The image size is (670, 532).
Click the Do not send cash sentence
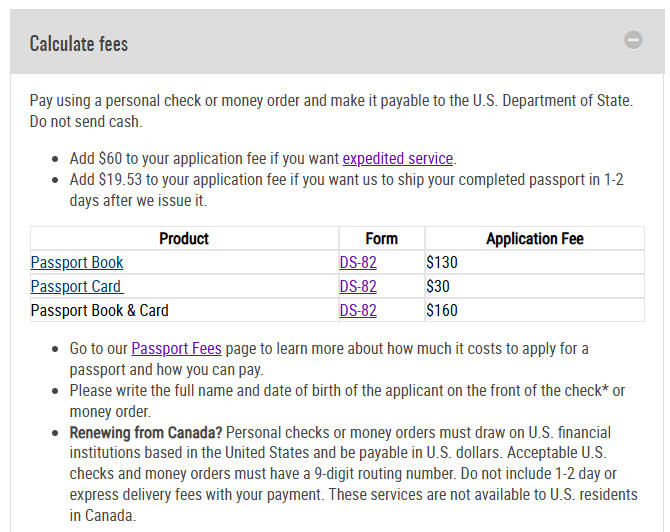pyautogui.click(x=86, y=122)
